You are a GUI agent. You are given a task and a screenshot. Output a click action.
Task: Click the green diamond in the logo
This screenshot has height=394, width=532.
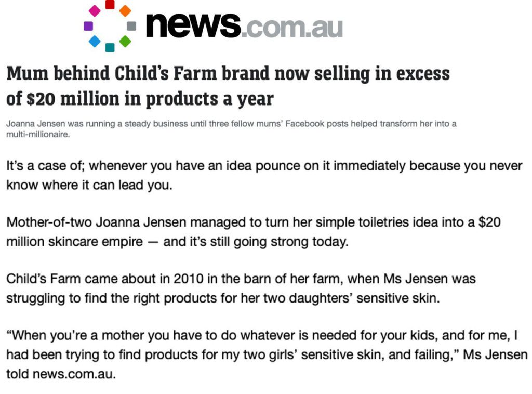[x=125, y=41]
